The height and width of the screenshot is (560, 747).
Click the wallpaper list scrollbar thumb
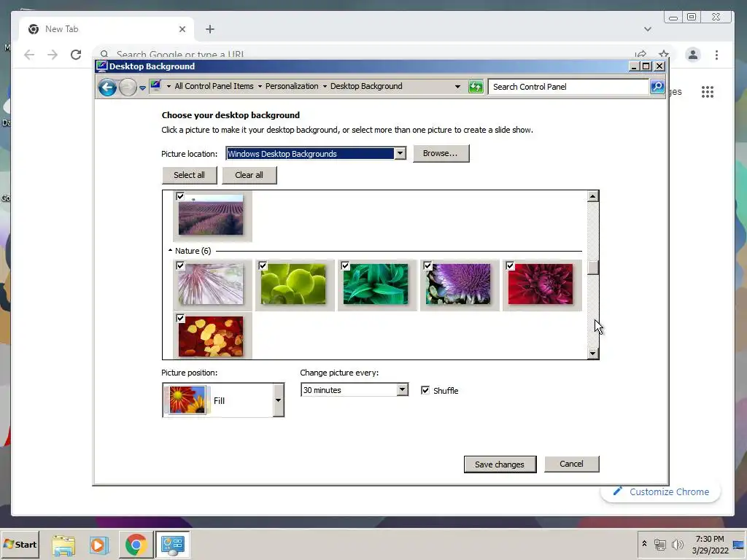tap(592, 268)
